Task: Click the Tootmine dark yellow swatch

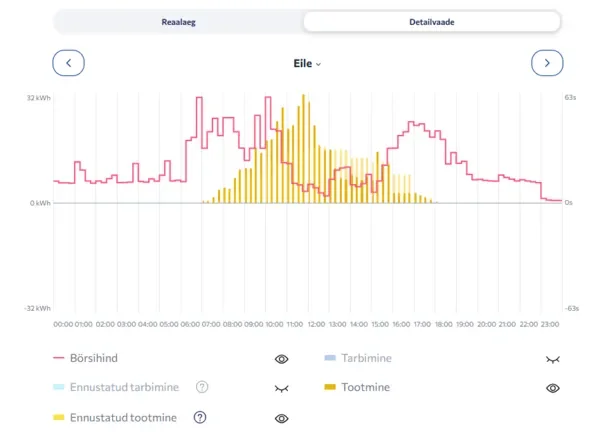Action: [x=330, y=387]
